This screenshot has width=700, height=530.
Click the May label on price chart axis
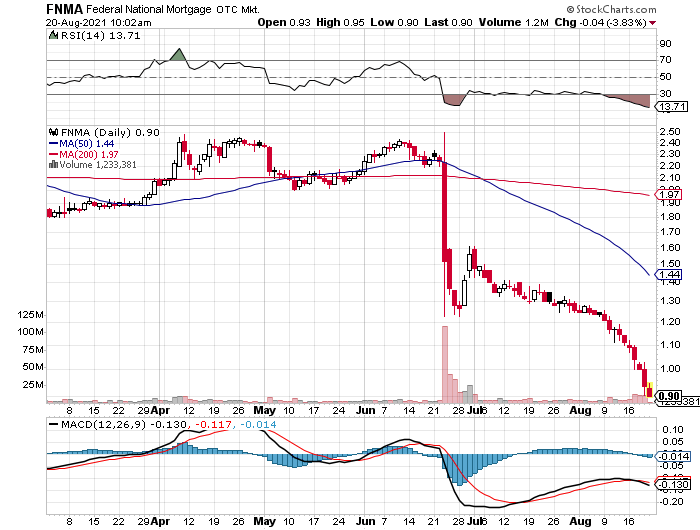[x=264, y=410]
